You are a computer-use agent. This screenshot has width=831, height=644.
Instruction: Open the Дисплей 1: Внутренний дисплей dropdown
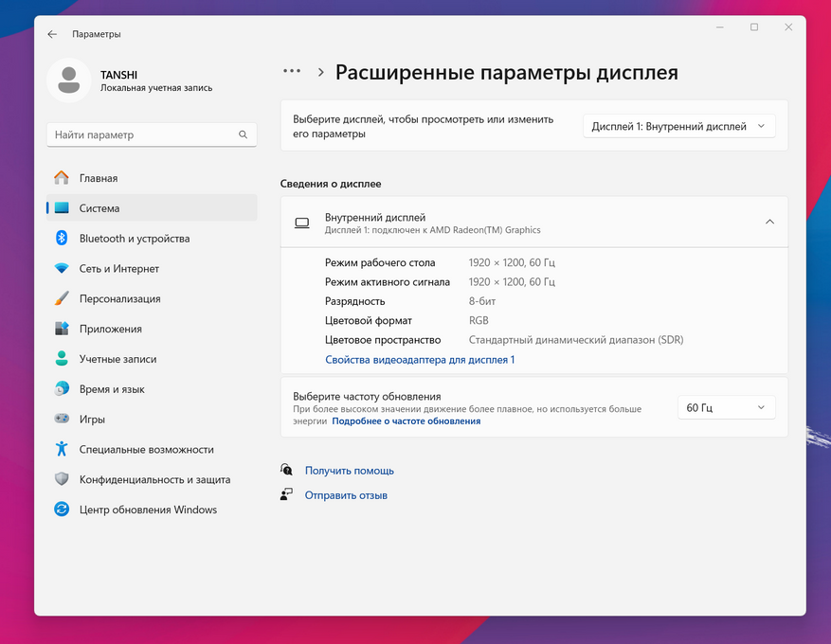(678, 127)
